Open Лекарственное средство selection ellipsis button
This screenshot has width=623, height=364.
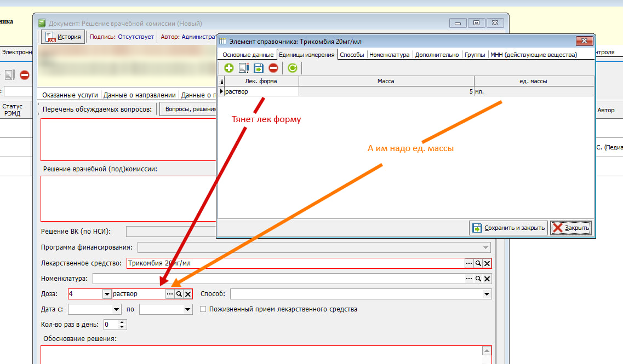[x=469, y=263]
